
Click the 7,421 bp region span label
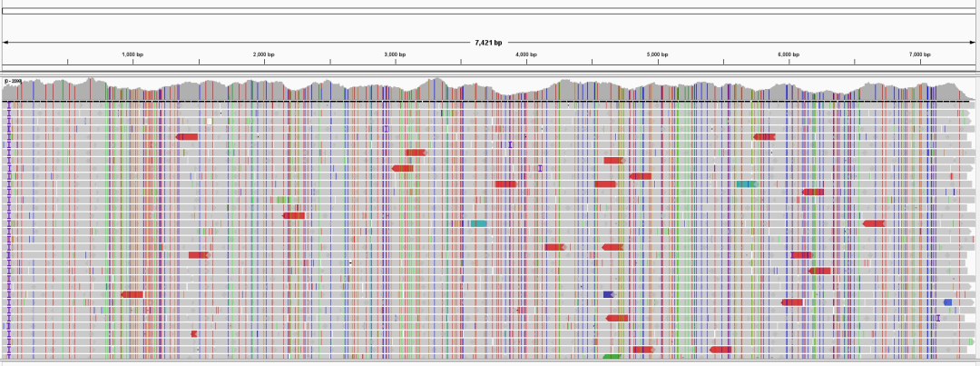click(488, 43)
